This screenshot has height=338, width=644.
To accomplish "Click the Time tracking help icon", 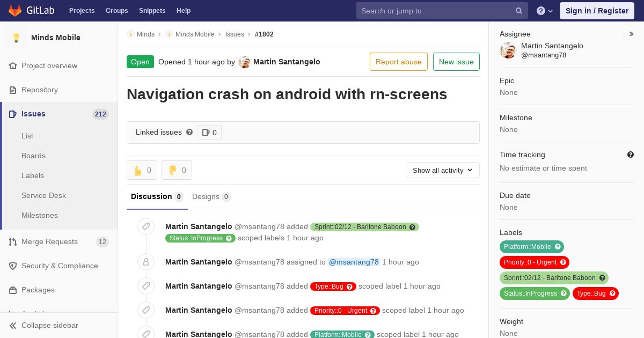I will tap(631, 155).
